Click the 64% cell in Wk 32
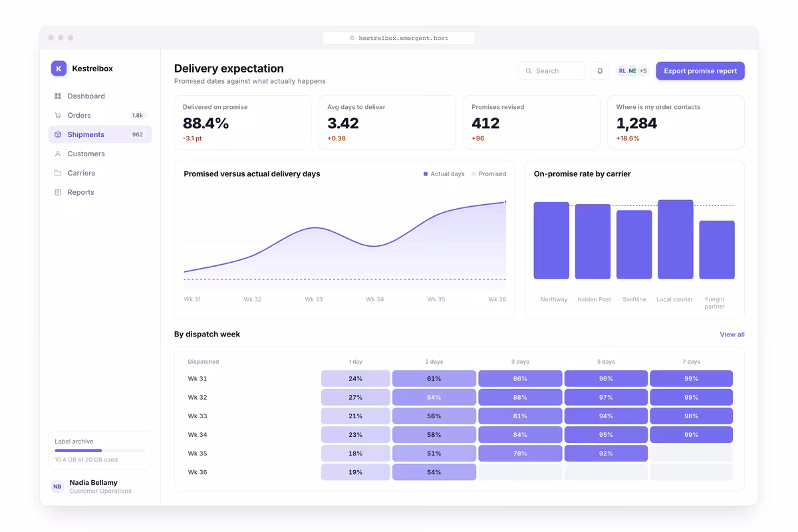Image resolution: width=798 pixels, height=532 pixels. point(434,398)
